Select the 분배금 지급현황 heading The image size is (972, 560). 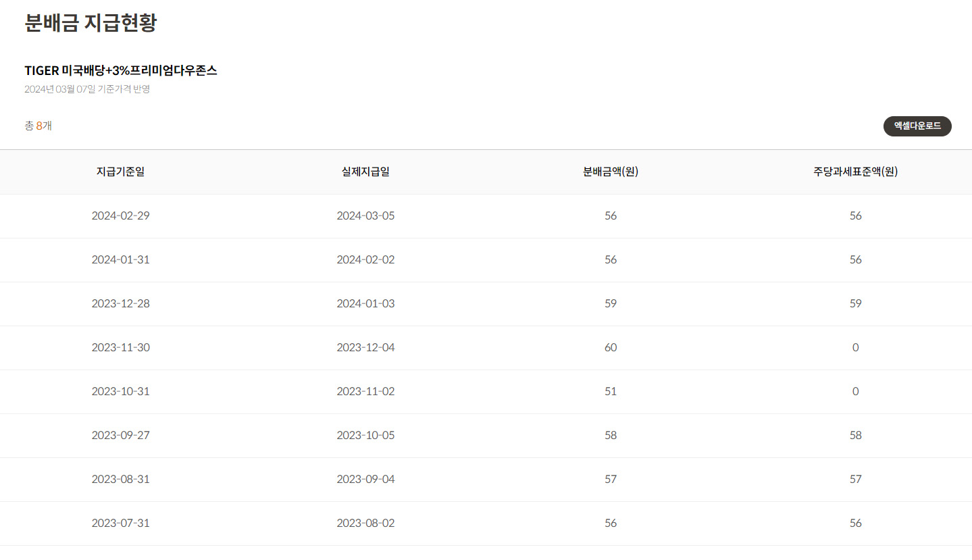click(91, 23)
